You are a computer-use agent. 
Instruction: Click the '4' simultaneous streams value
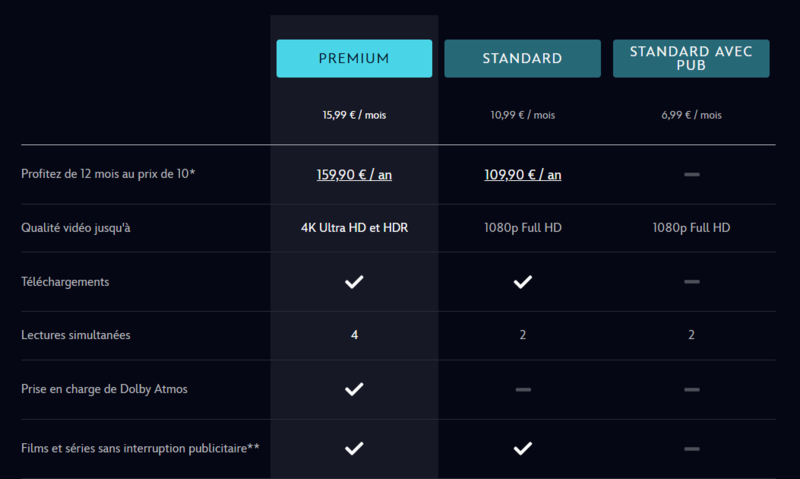coord(354,335)
